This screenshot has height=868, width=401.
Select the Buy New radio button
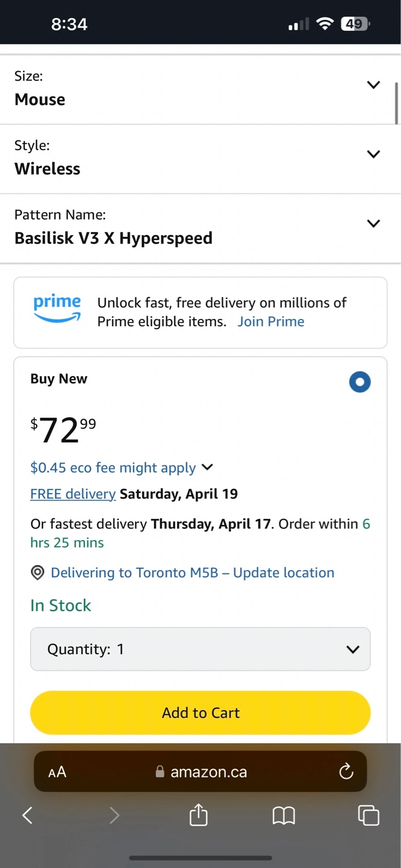(359, 382)
